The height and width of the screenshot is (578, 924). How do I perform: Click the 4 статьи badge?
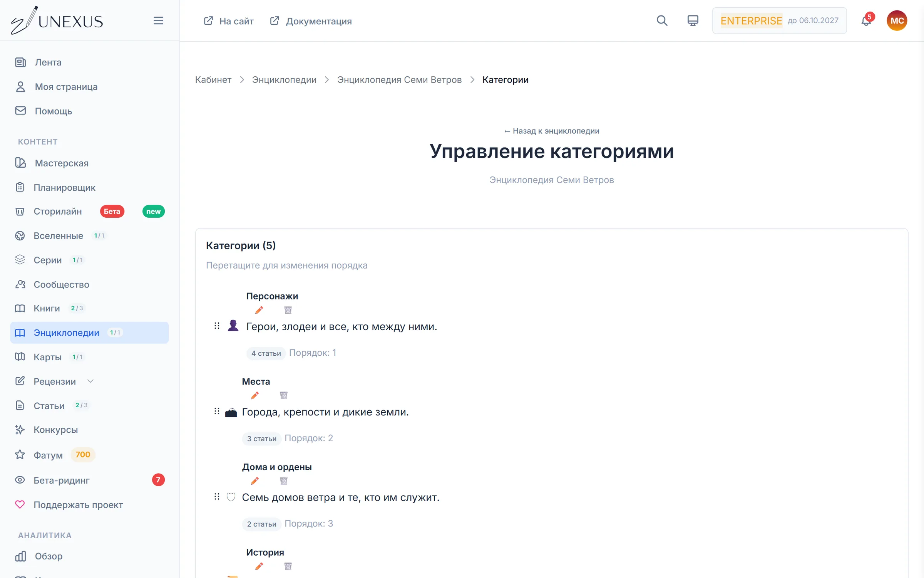point(266,353)
